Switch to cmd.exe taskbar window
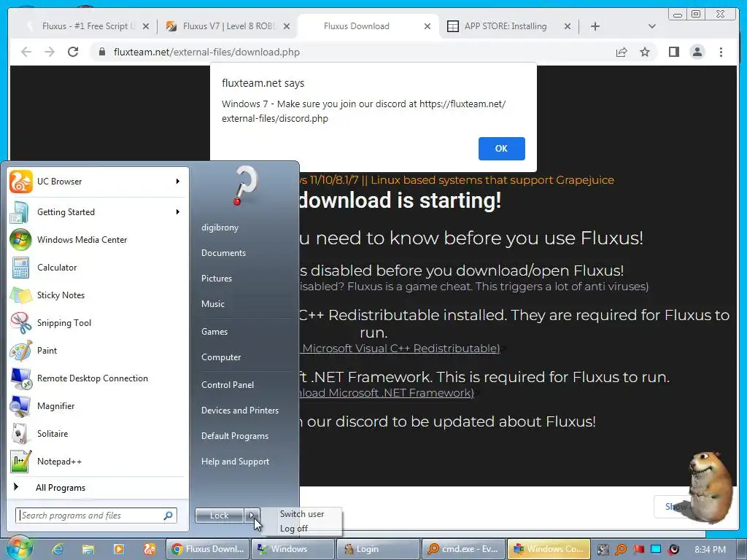Image resolution: width=747 pixels, height=560 pixels. click(x=463, y=549)
